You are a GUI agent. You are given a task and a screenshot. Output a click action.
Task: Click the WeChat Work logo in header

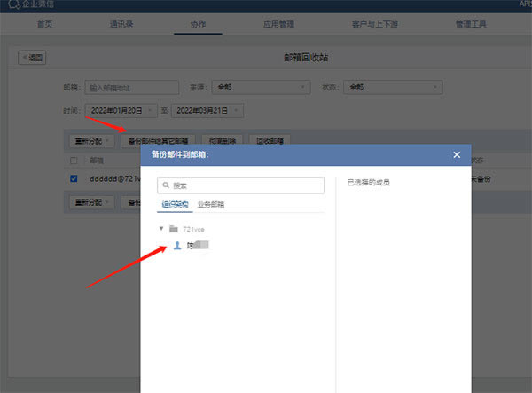tap(30, 4)
